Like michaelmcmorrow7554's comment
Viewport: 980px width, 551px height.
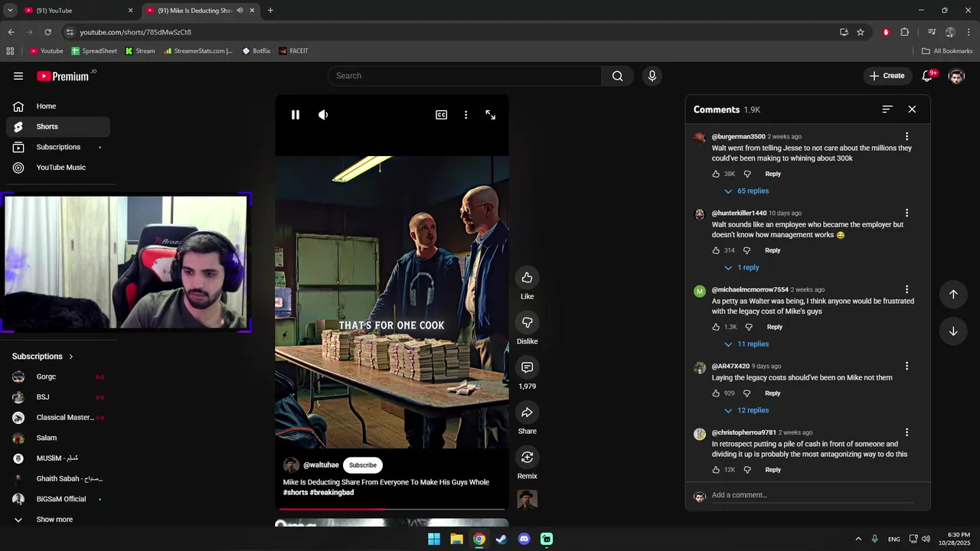click(x=716, y=327)
